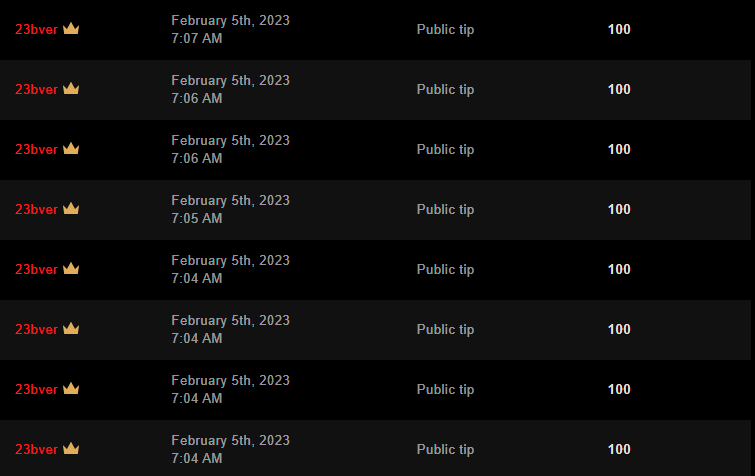The image size is (755, 476).
Task: Click the crown icon in the last 7:04 AM row
Action: coord(71,449)
